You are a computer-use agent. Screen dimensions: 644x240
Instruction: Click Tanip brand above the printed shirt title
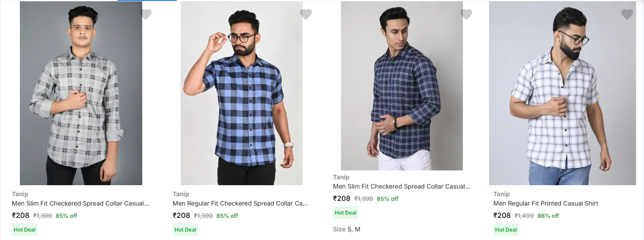coord(501,194)
